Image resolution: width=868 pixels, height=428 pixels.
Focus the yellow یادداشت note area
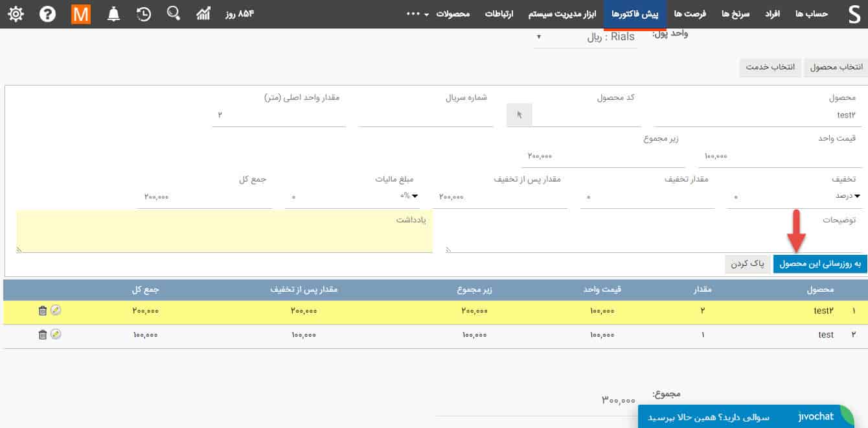click(x=224, y=232)
